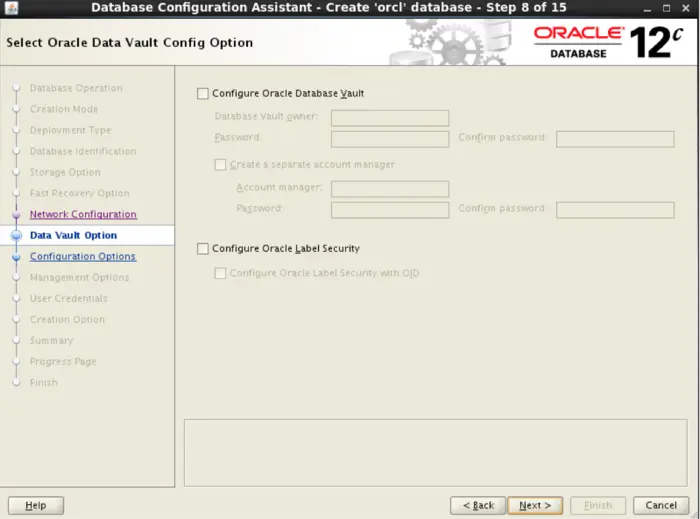Select Data Vault Option step
Screen dimensions: 700x519
point(74,235)
